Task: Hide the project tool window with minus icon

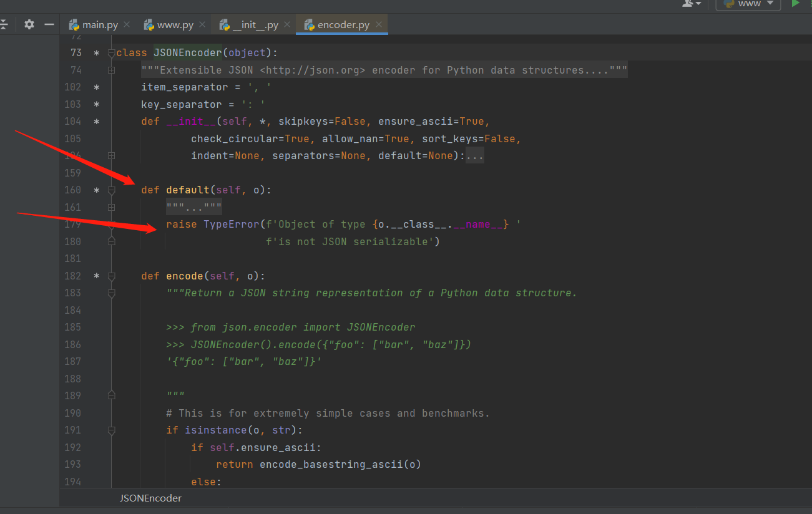Action: [49, 24]
